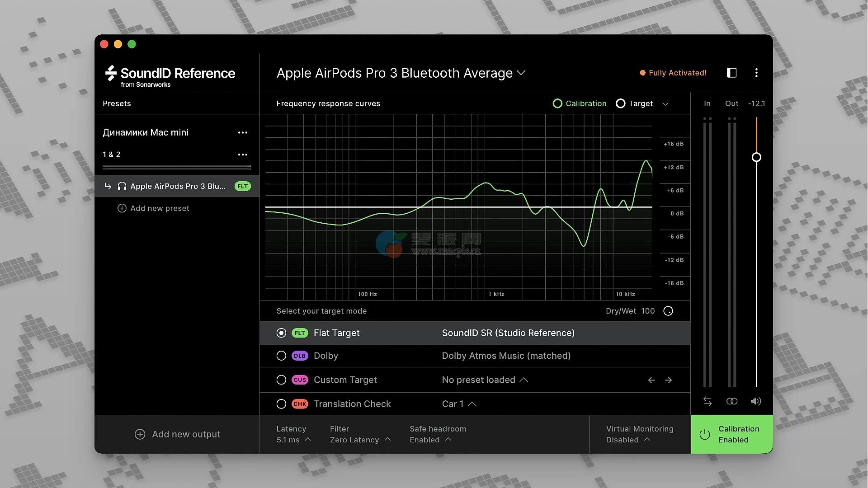This screenshot has height=488, width=868.
Task: Open the 1 & 2 channel options menu
Action: tap(243, 155)
